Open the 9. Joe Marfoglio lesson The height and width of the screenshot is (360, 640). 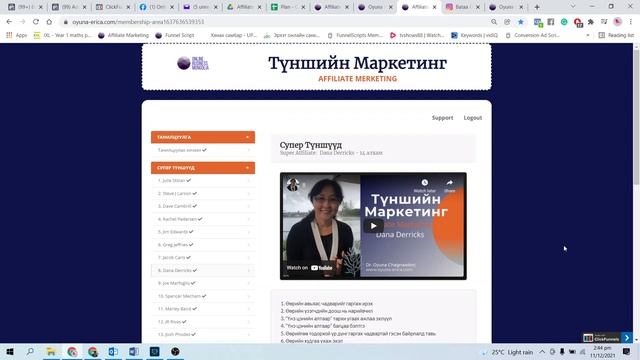click(x=203, y=283)
